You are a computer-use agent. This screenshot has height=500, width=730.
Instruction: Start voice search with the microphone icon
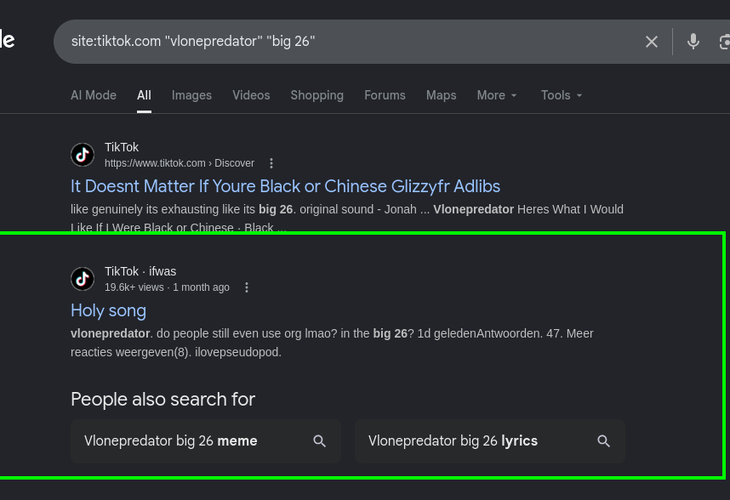693,42
